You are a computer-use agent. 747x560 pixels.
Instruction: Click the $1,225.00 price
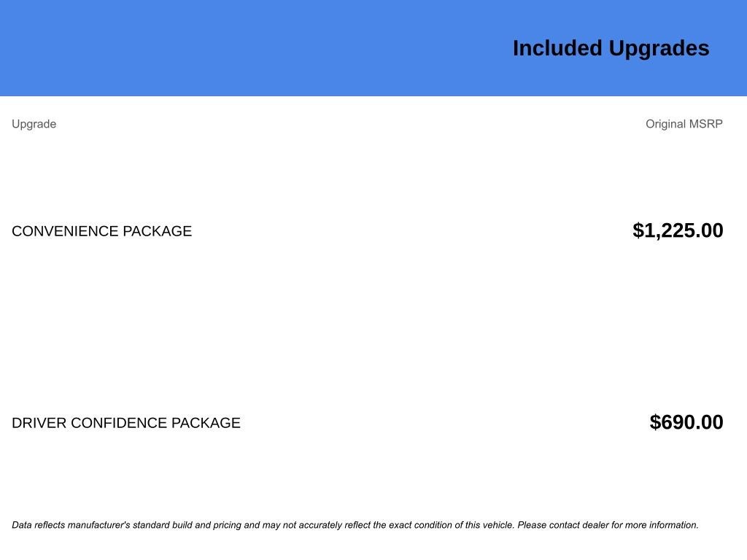tap(678, 230)
